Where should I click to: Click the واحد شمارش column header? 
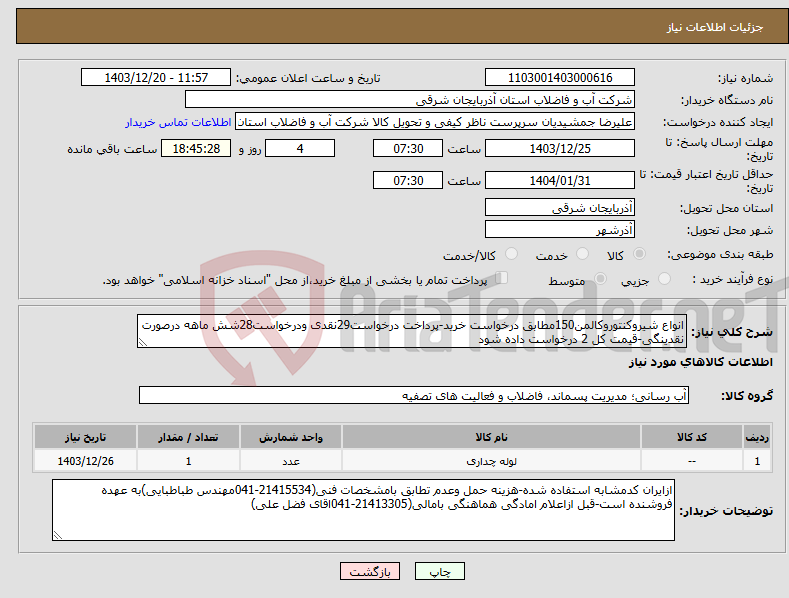coord(291,437)
